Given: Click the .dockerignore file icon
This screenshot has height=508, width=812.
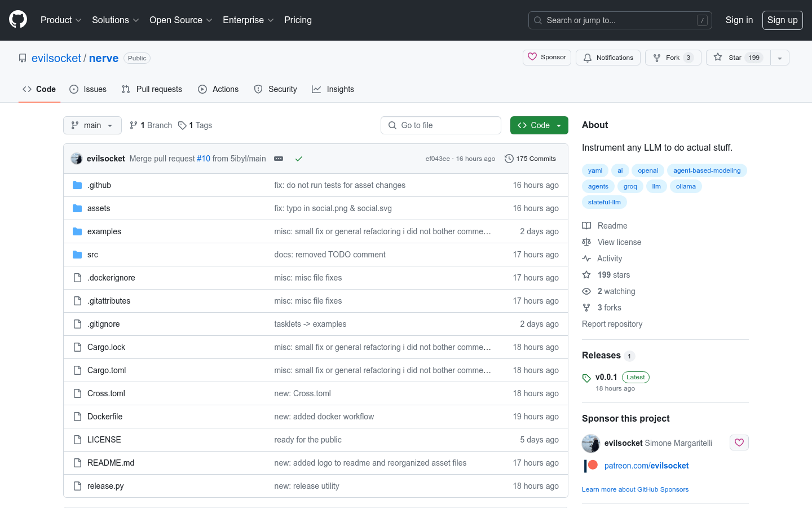Looking at the screenshot, I should coord(77,278).
